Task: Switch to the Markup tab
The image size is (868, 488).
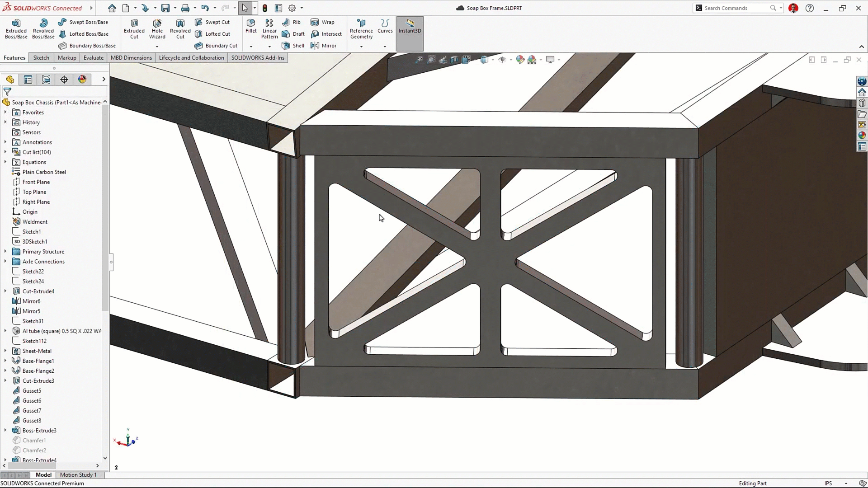Action: pos(67,58)
